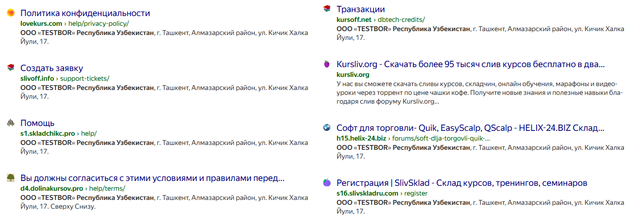Screen dimensions: 644x216
Task: Click the s1.skladchikc.pro domain link
Action: click(x=48, y=133)
